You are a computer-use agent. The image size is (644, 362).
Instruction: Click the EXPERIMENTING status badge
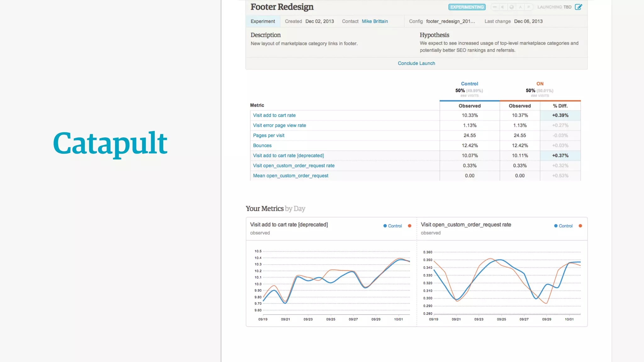(x=467, y=7)
